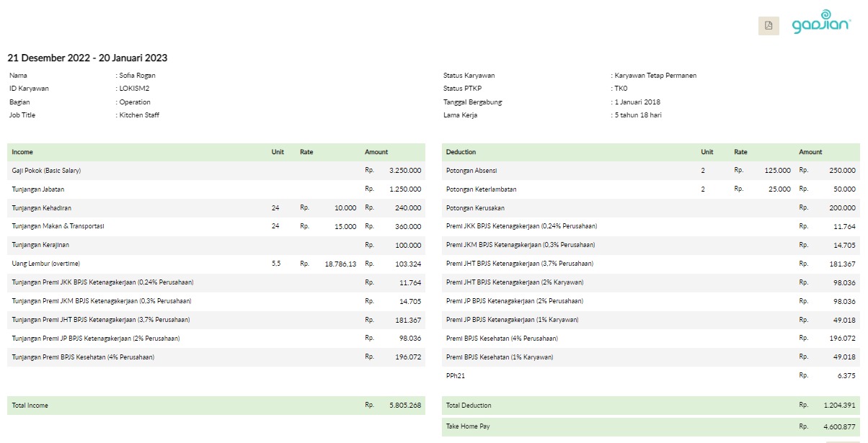The width and height of the screenshot is (868, 443).
Task: Click the Tunjangan Jabatan row
Action: click(216, 189)
